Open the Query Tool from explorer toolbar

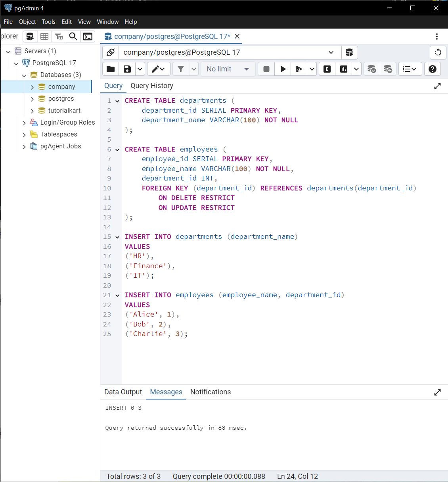30,36
